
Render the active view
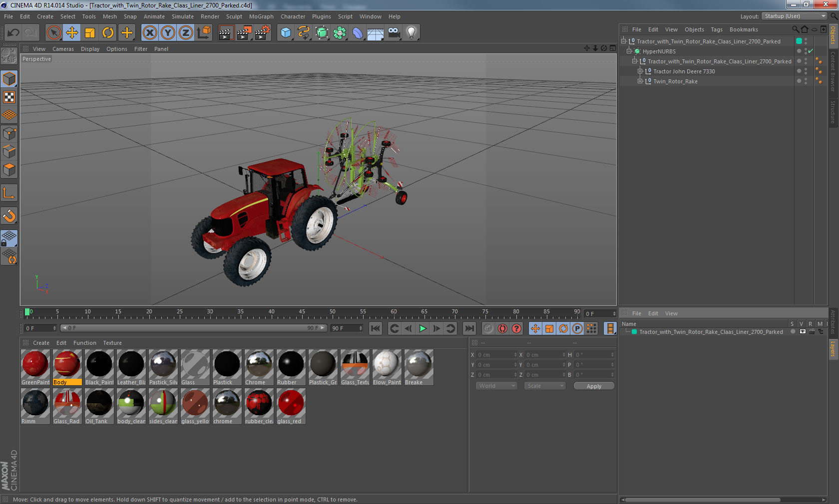point(226,33)
